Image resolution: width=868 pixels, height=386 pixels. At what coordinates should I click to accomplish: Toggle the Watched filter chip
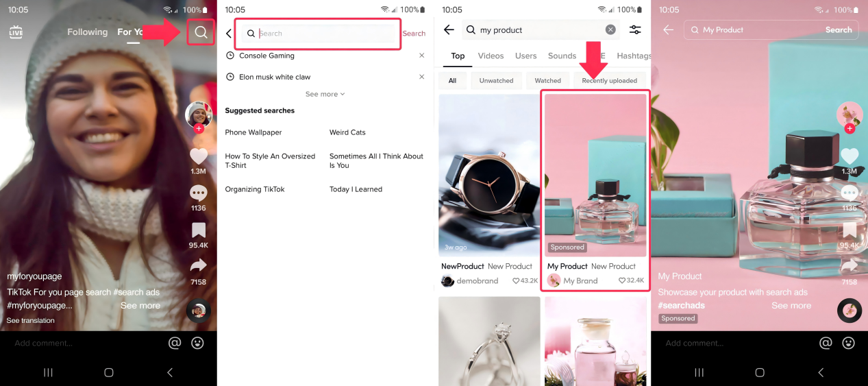[x=547, y=80]
